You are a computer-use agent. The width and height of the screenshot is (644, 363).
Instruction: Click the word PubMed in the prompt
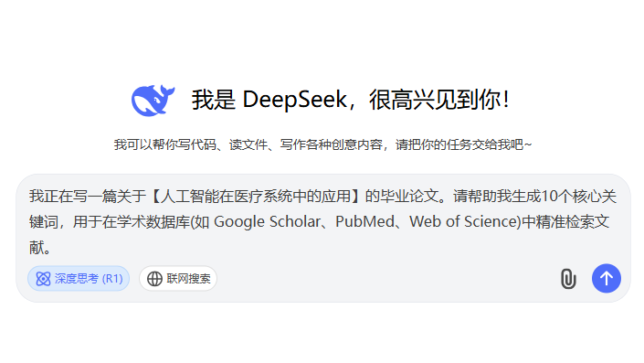click(x=364, y=221)
